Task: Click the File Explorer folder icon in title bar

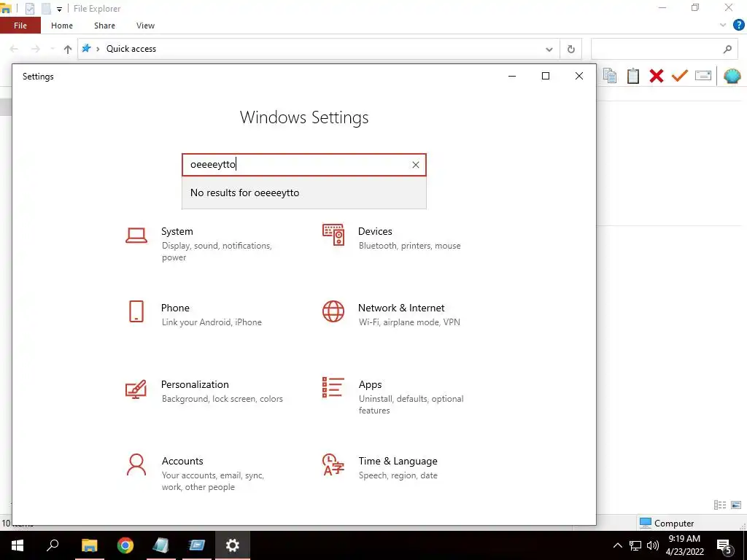Action: tap(6, 9)
